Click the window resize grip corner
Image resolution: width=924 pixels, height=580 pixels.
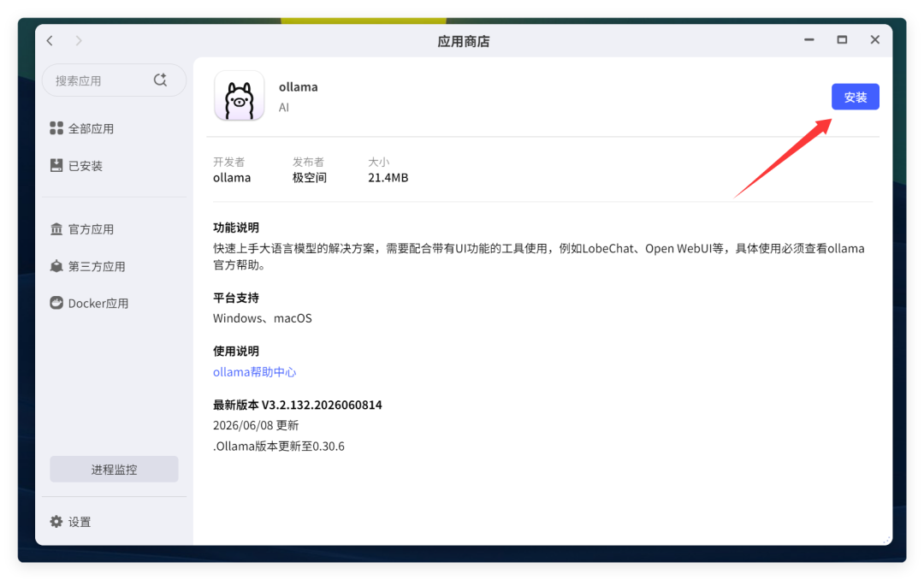pos(887,540)
